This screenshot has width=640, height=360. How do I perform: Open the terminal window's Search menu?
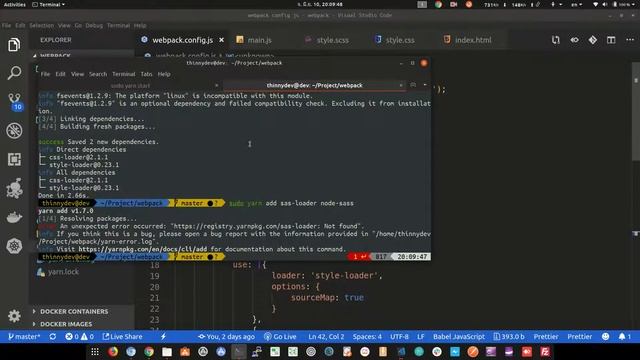[98, 74]
